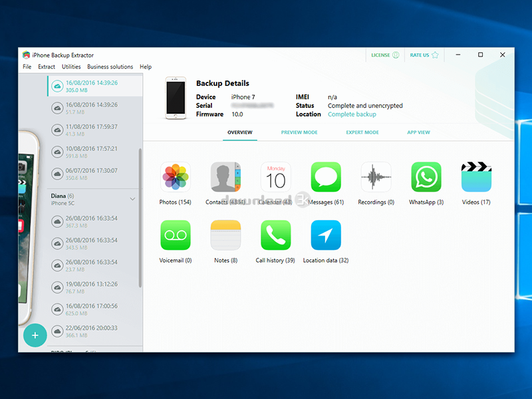
Task: Collapse the Diana (6) device group chevron
Action: (x=132, y=199)
